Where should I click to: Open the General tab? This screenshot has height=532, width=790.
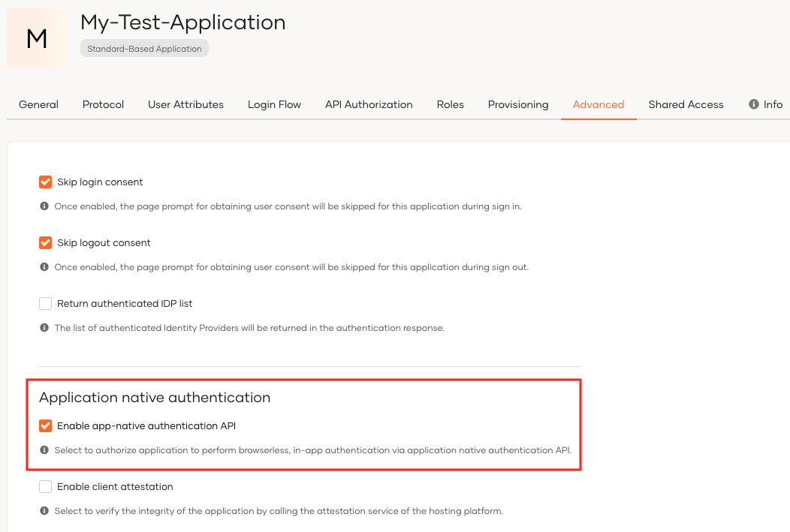38,104
